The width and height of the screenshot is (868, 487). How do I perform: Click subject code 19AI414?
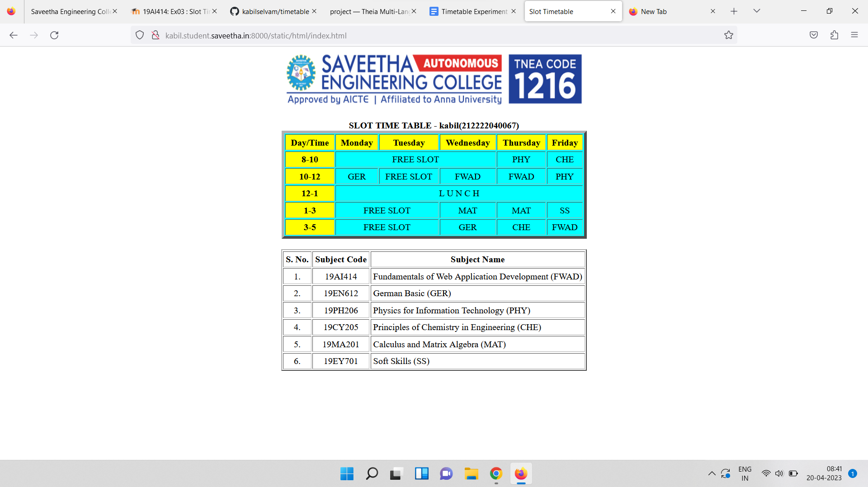(x=341, y=277)
